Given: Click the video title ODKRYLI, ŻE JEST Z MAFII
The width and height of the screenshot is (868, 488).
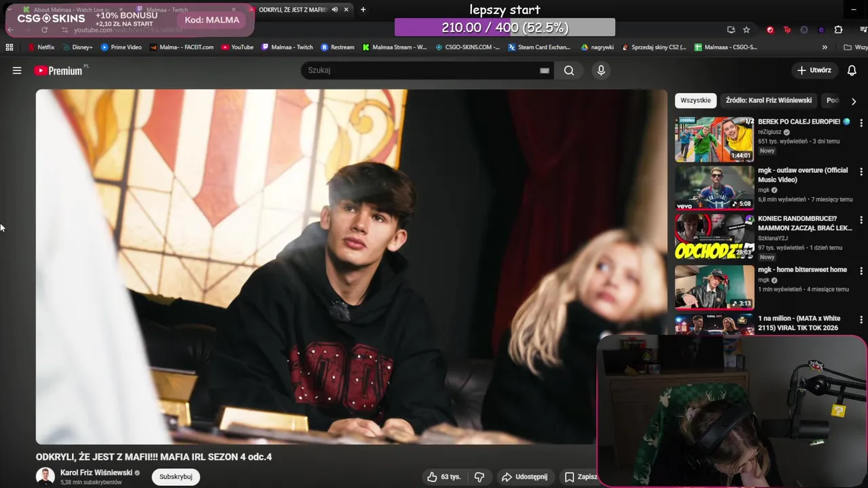Looking at the screenshot, I should pyautogui.click(x=154, y=457).
